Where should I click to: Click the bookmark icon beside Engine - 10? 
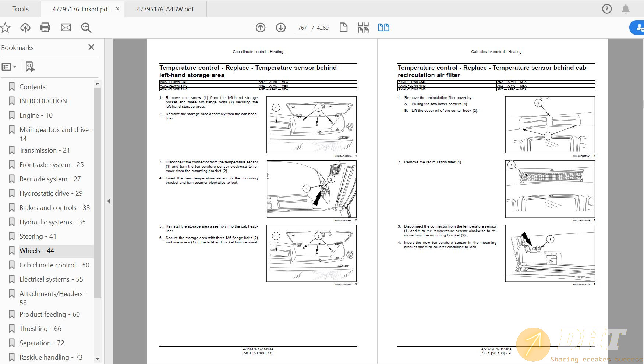(12, 115)
